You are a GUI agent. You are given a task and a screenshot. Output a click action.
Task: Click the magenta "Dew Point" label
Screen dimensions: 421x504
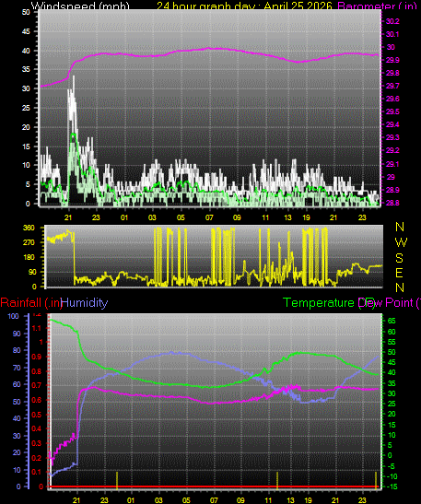coord(386,303)
